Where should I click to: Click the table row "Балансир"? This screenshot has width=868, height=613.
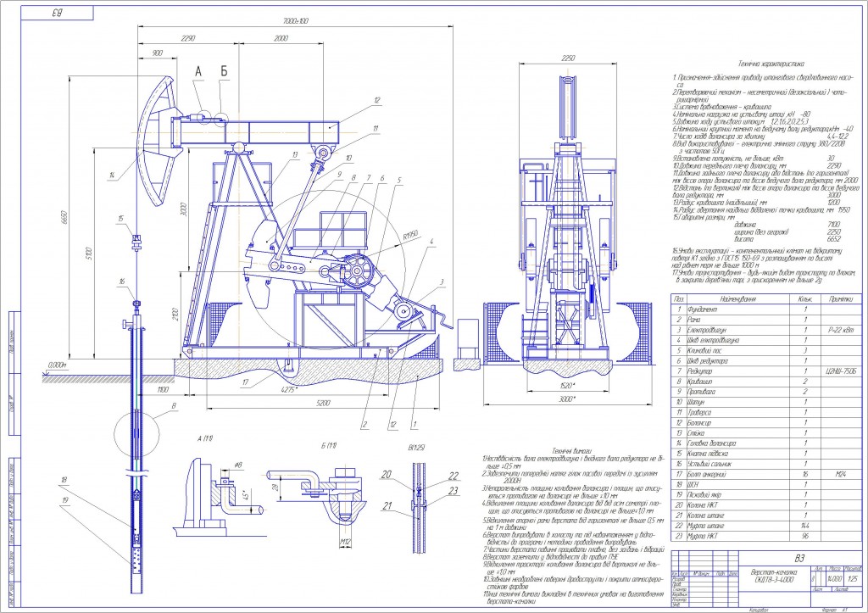(x=766, y=422)
